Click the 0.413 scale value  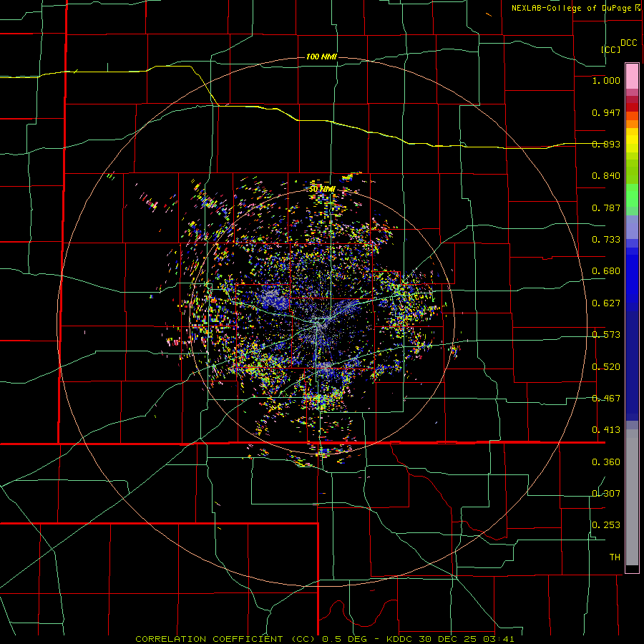[x=606, y=430]
